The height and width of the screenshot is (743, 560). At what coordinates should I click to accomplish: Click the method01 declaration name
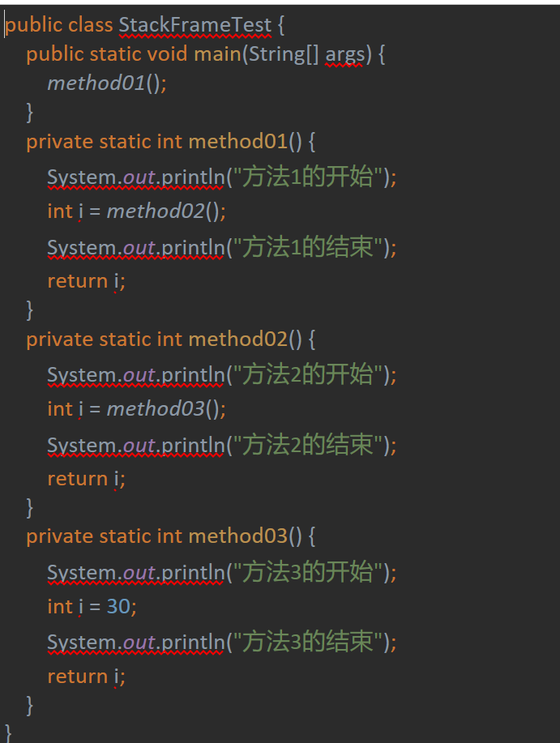(238, 142)
